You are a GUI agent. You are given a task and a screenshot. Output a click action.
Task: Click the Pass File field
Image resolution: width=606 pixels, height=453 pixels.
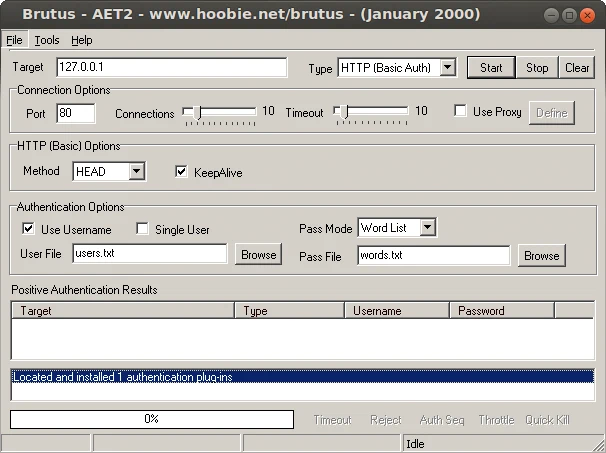click(434, 255)
